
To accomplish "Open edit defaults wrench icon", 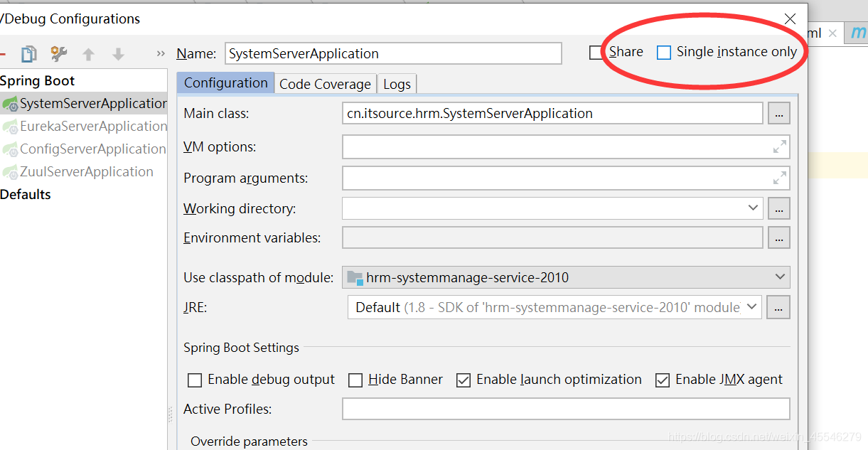I will 59,54.
